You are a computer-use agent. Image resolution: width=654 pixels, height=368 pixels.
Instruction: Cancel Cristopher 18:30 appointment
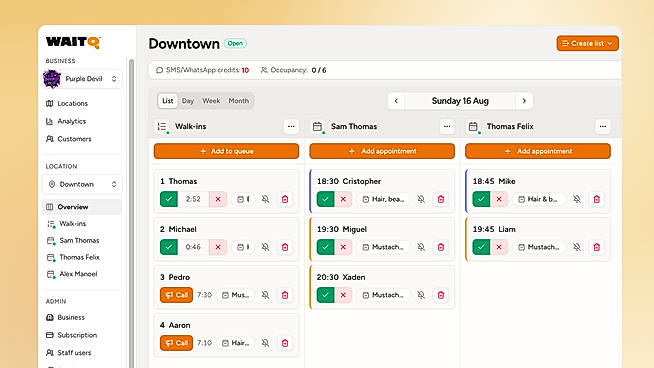tap(343, 199)
